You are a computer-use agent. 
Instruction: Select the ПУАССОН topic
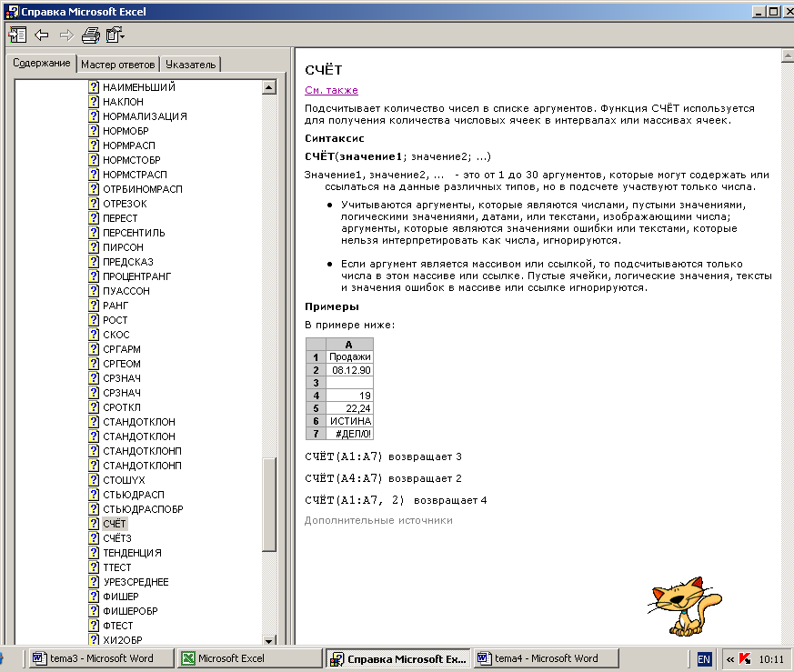126,291
